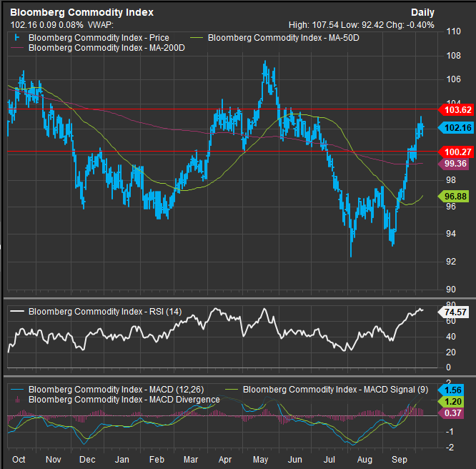This screenshot has width=476, height=469.
Task: Click the green MA-50D legend line
Action: [198, 37]
